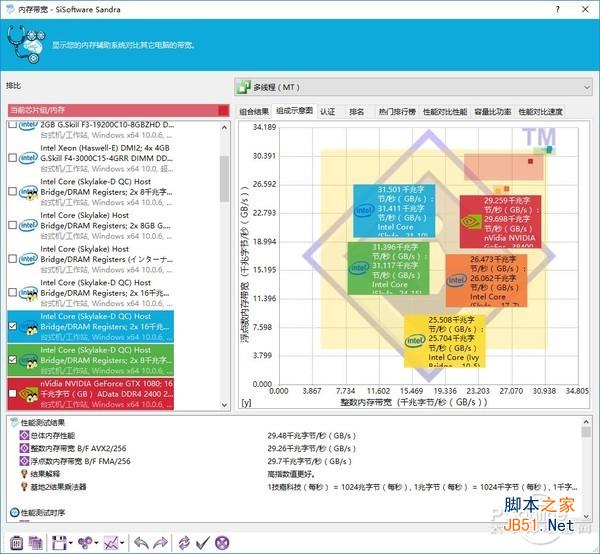Click scroll-down arrow of reference list
600x554 pixels.
[x=225, y=405]
